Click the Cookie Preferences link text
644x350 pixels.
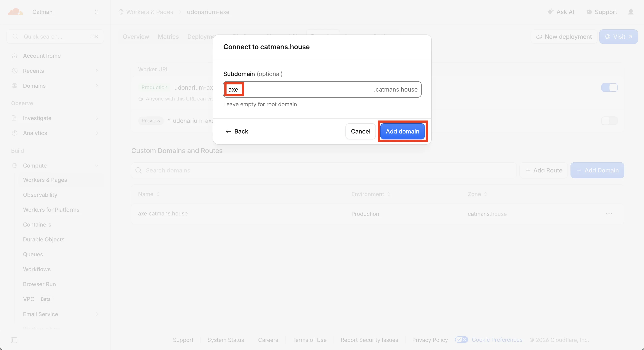[497, 340]
